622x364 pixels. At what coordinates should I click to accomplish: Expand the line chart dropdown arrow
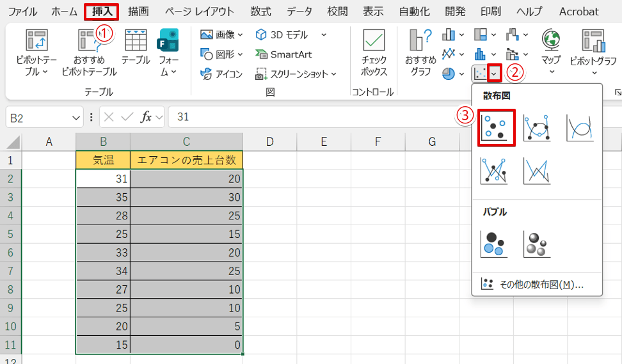pyautogui.click(x=462, y=54)
